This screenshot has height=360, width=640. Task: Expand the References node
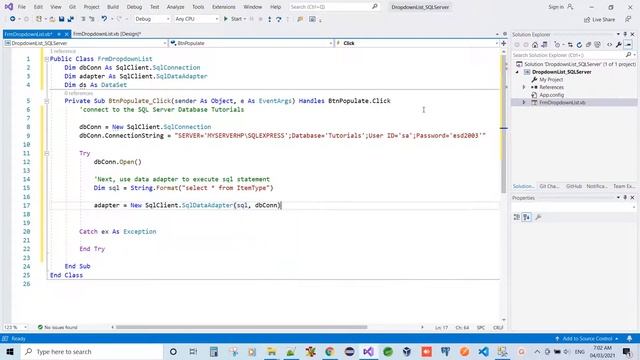click(524, 87)
